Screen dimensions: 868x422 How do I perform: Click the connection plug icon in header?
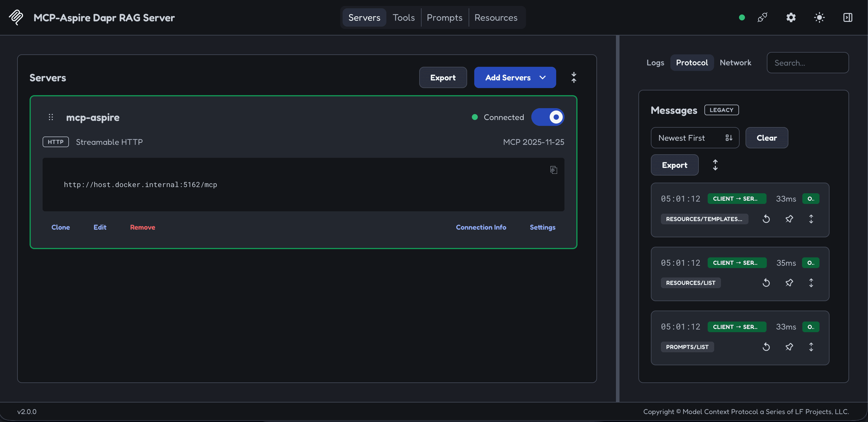coord(762,17)
